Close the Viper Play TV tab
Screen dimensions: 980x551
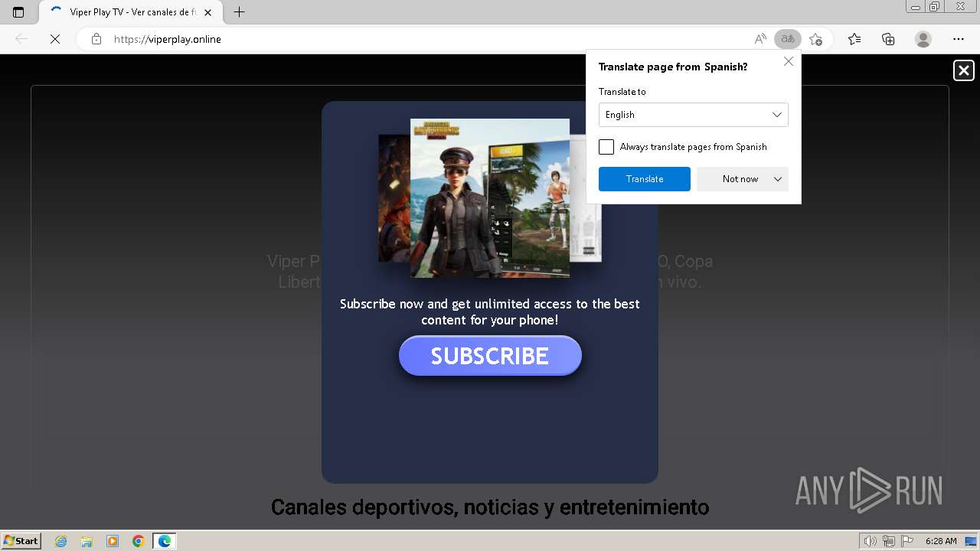[207, 12]
